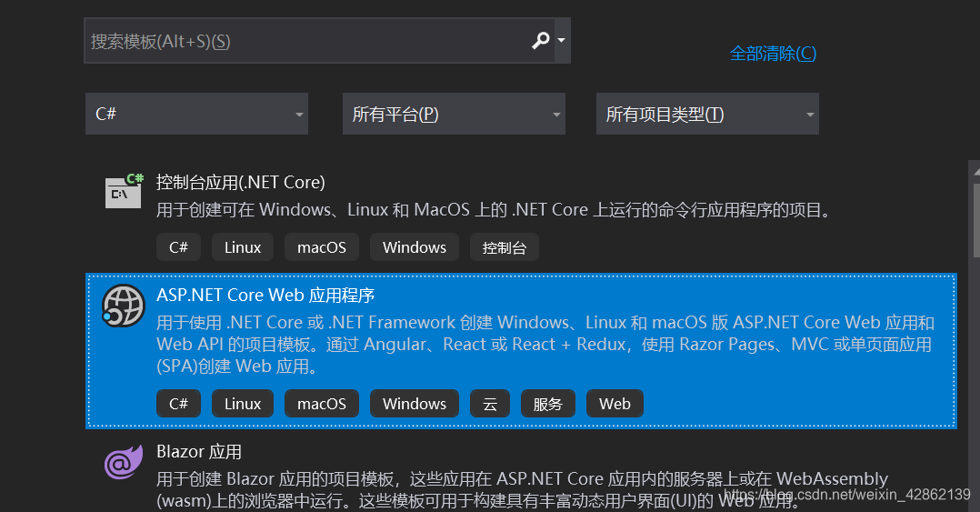Click the template list vertical scrollbar
The image size is (980, 512).
pos(975,336)
